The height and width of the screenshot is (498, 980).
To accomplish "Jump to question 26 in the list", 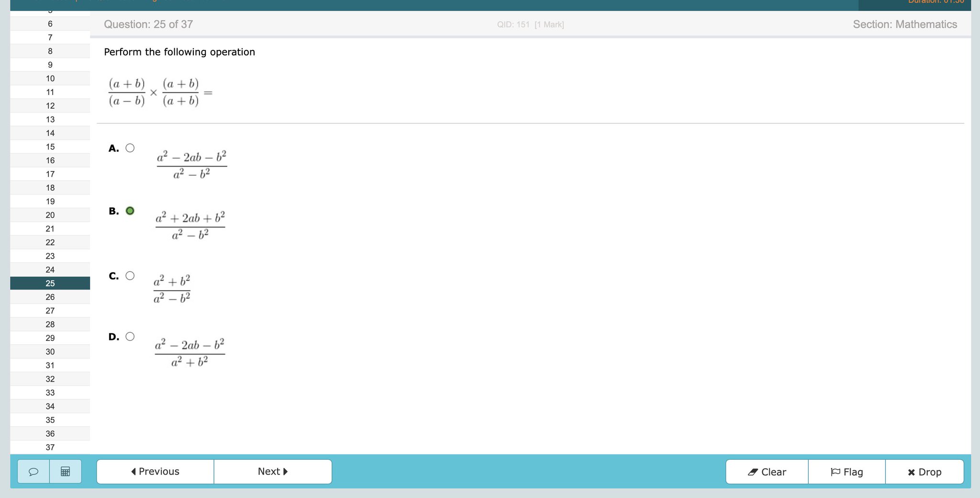I will click(50, 297).
